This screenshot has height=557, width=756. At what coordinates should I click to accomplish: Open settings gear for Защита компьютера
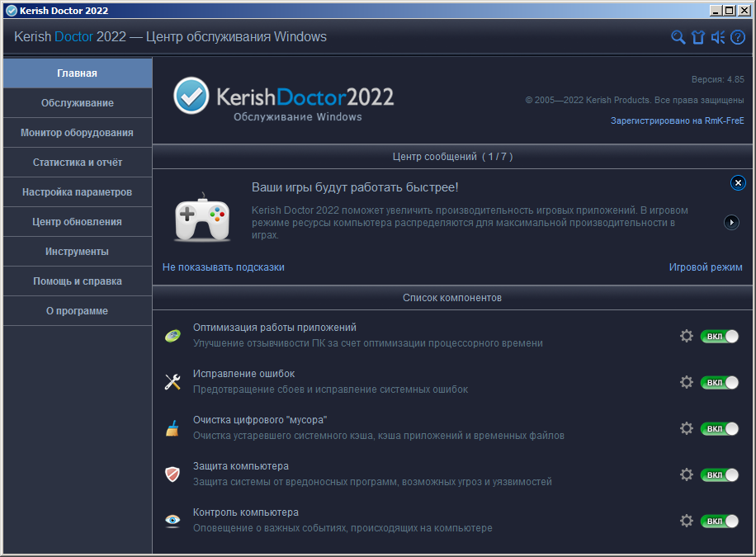[687, 474]
